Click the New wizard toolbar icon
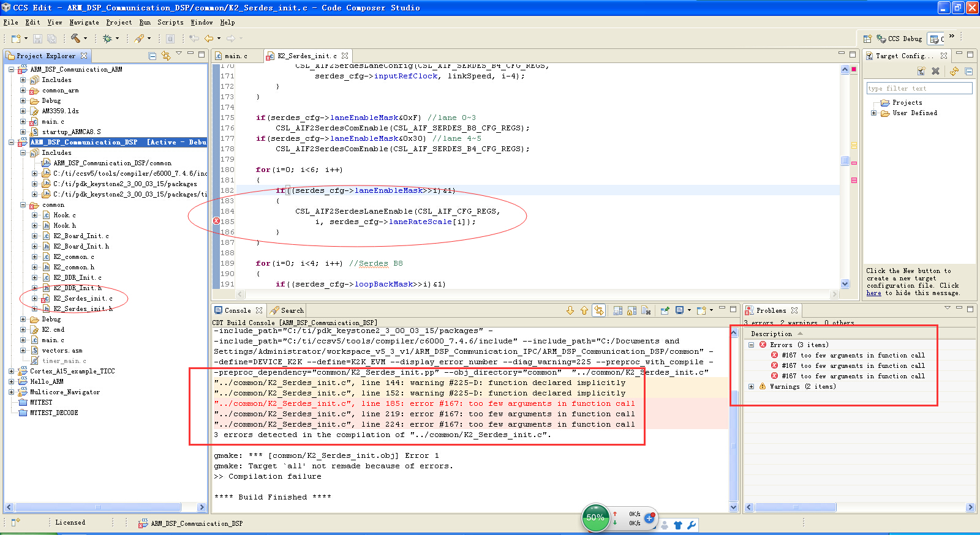 pos(16,39)
